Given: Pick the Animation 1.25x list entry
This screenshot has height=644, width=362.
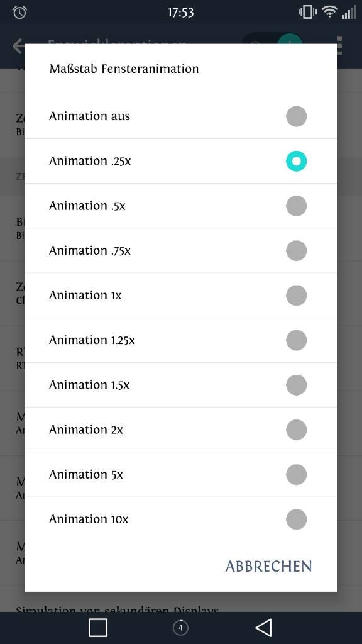Looking at the screenshot, I should 181,340.
